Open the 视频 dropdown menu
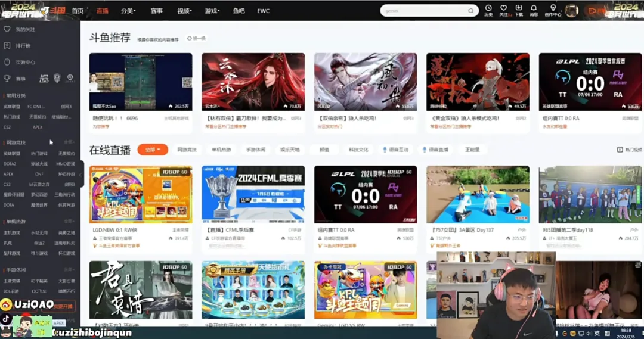 click(184, 11)
